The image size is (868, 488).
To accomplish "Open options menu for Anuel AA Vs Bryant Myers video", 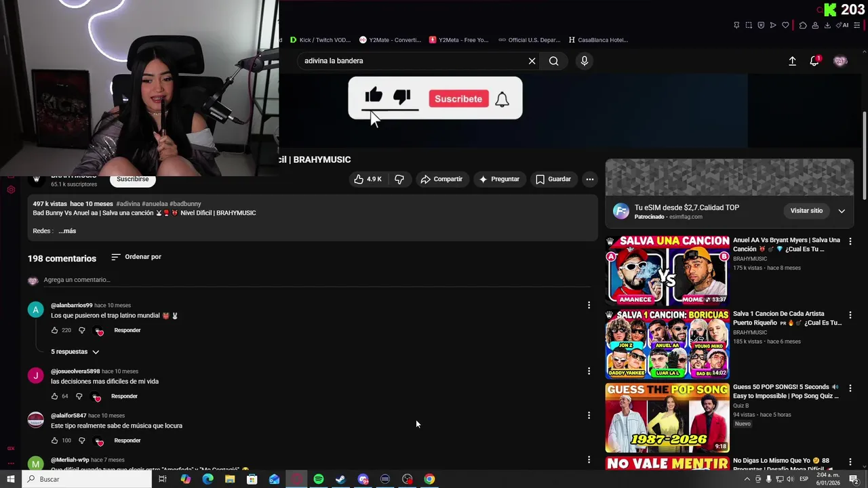I will pyautogui.click(x=850, y=241).
